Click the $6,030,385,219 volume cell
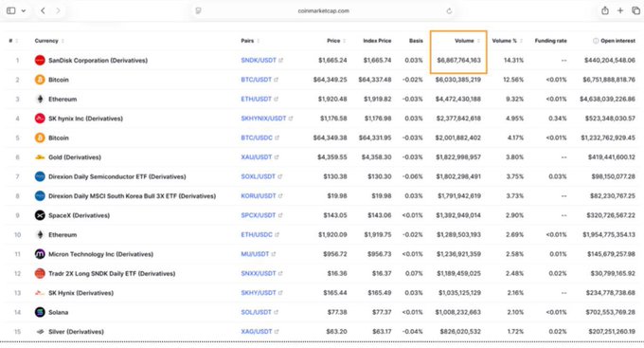Viewport: 644px width, 348px height. 458,80
